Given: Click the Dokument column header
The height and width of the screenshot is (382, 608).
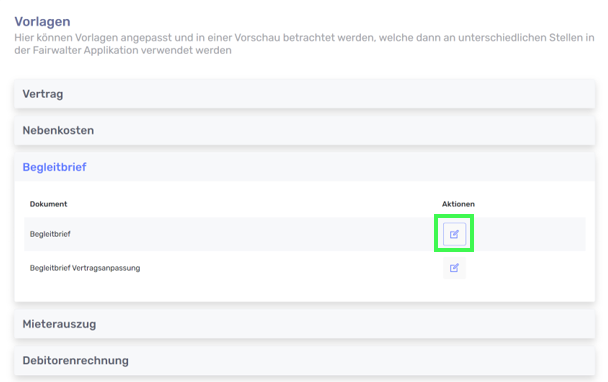Looking at the screenshot, I should pos(48,204).
